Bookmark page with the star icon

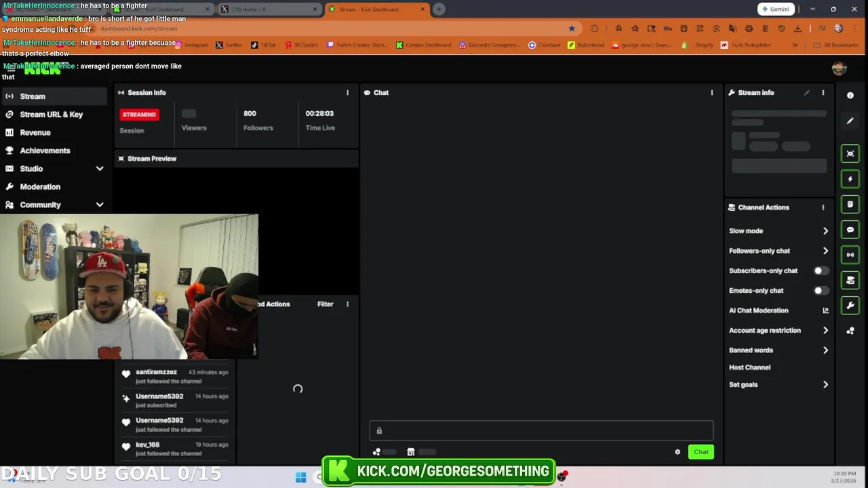coord(572,28)
